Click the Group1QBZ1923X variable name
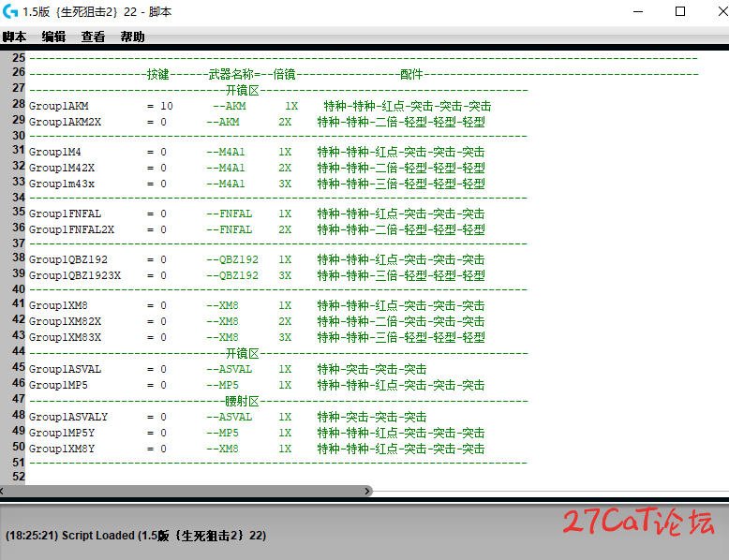The height and width of the screenshot is (560, 729). point(75,275)
